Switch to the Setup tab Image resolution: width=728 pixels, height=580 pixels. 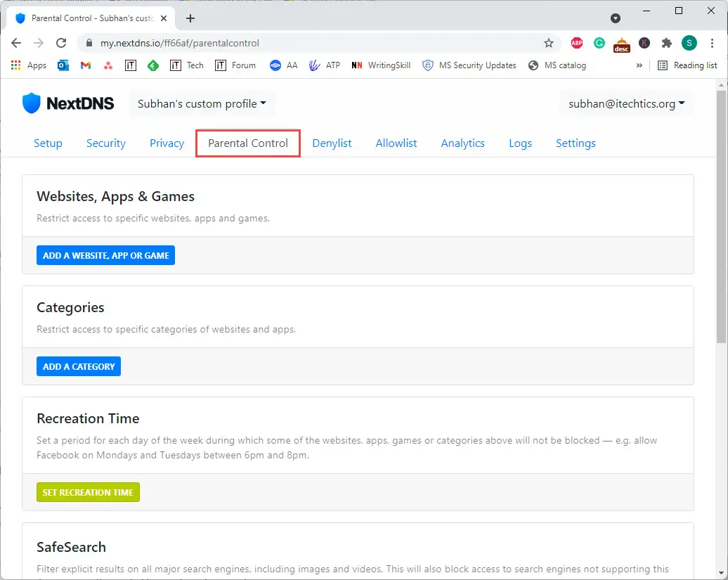pyautogui.click(x=48, y=143)
